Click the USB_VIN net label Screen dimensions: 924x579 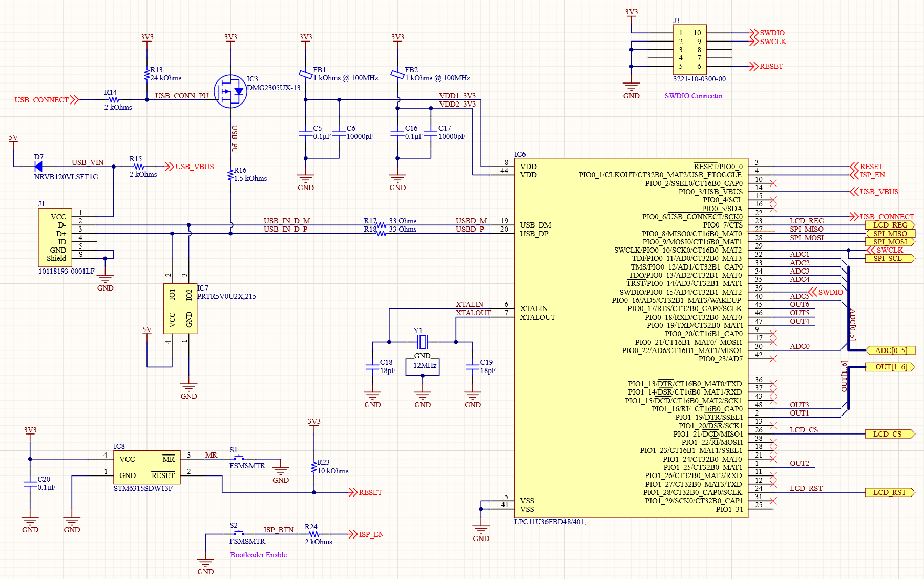pos(88,162)
